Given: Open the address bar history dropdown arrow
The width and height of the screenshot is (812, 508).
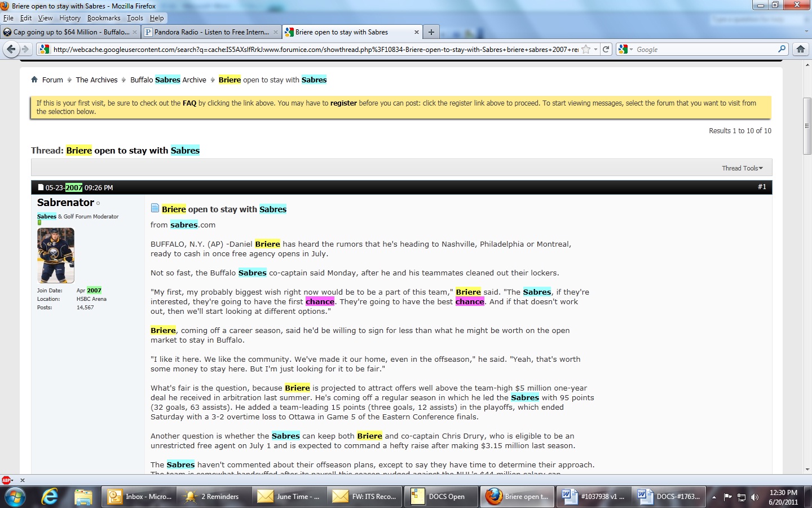Looking at the screenshot, I should click(595, 49).
